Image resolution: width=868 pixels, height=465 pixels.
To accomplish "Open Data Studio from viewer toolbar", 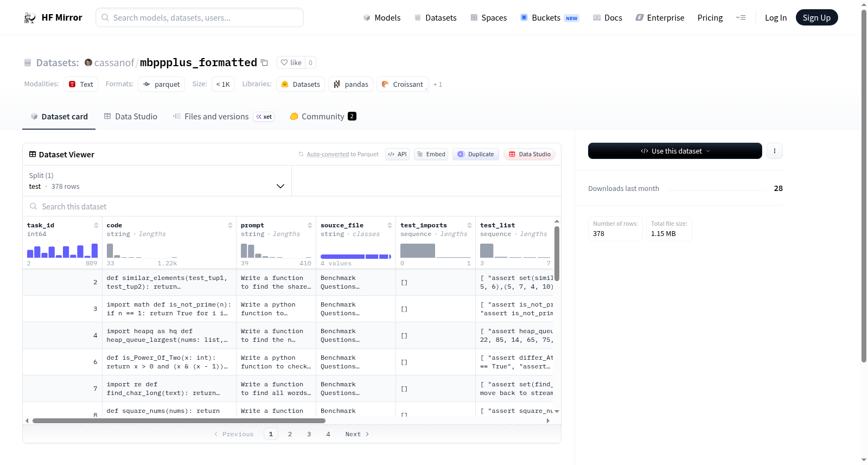I will 529,154.
